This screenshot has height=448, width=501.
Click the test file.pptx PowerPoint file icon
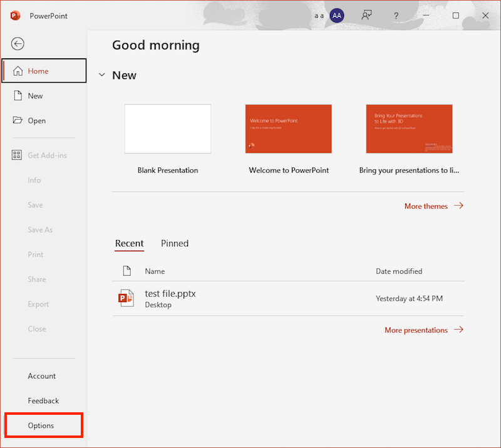[x=127, y=298]
